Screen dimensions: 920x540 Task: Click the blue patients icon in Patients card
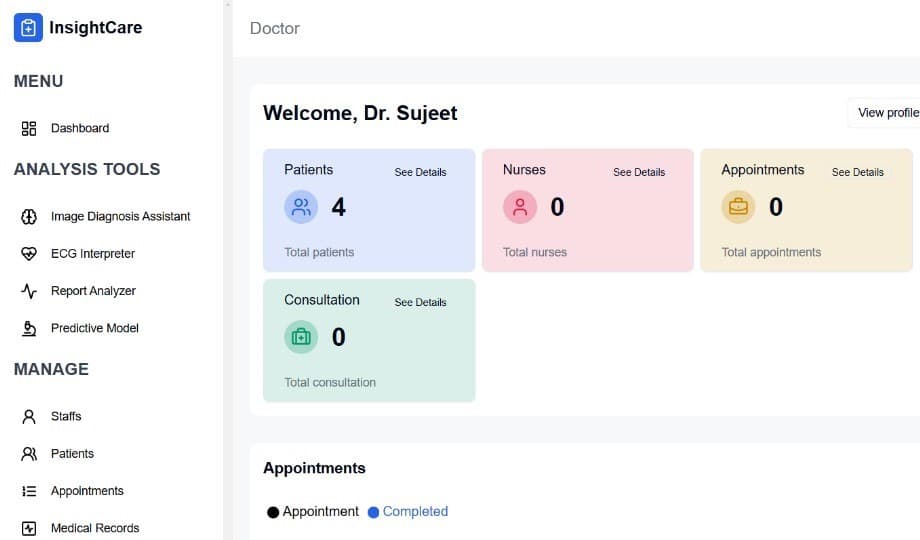301,207
